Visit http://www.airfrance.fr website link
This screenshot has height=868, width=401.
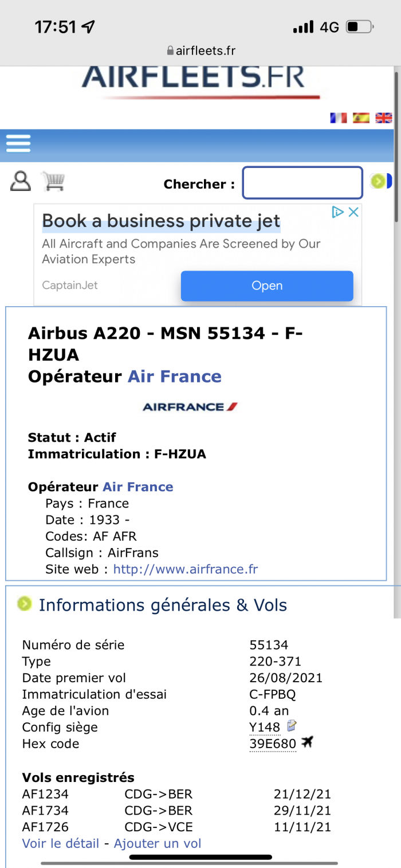coord(186,569)
